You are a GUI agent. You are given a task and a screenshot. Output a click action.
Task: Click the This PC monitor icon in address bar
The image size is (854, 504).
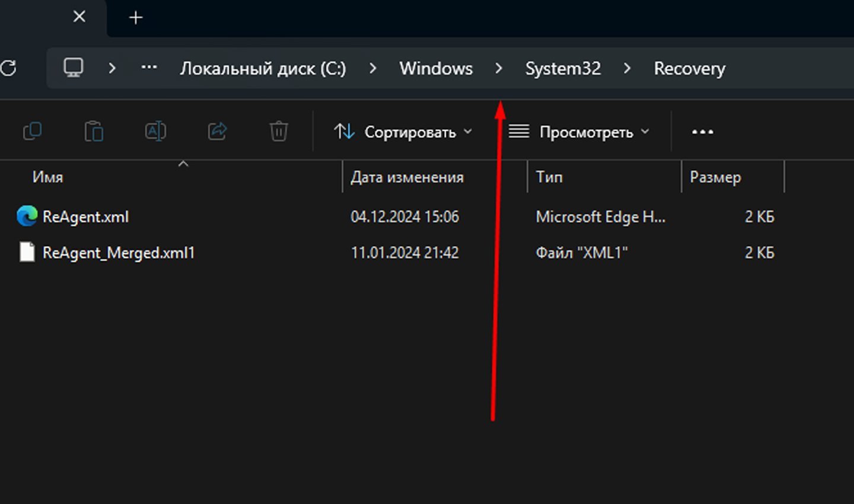pyautogui.click(x=74, y=68)
